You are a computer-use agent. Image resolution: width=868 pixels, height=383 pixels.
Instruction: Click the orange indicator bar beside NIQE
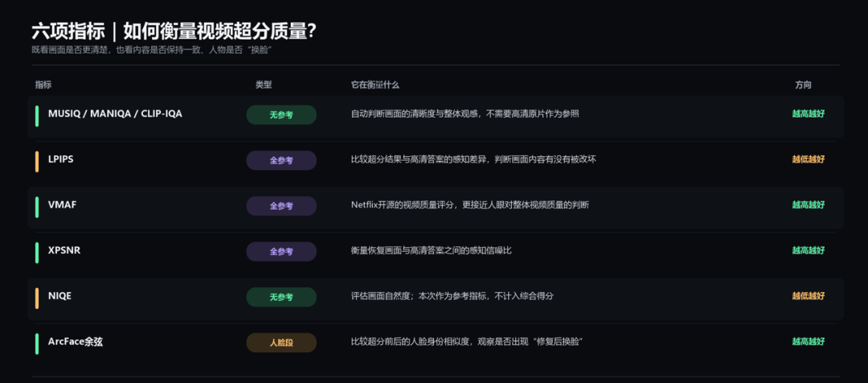tap(37, 299)
